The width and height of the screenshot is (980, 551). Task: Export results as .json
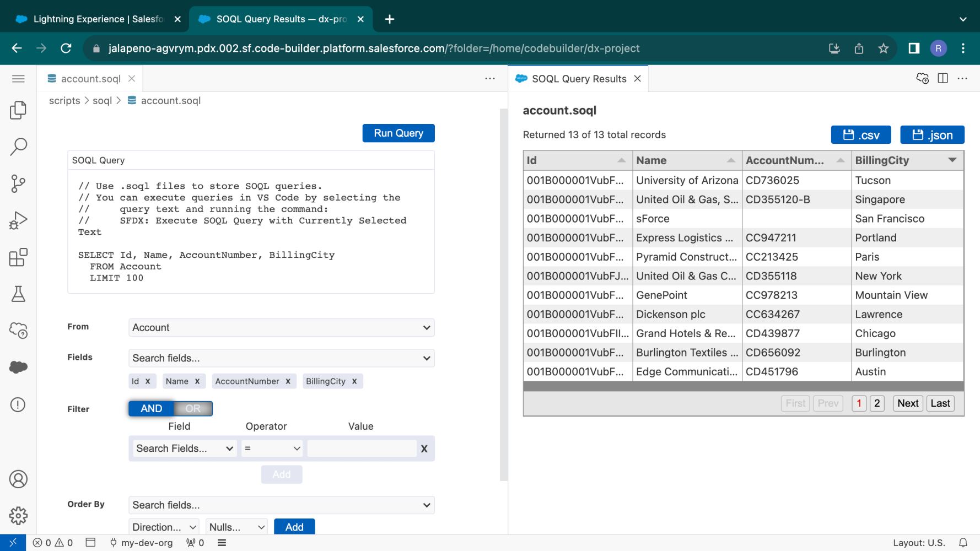tap(932, 135)
